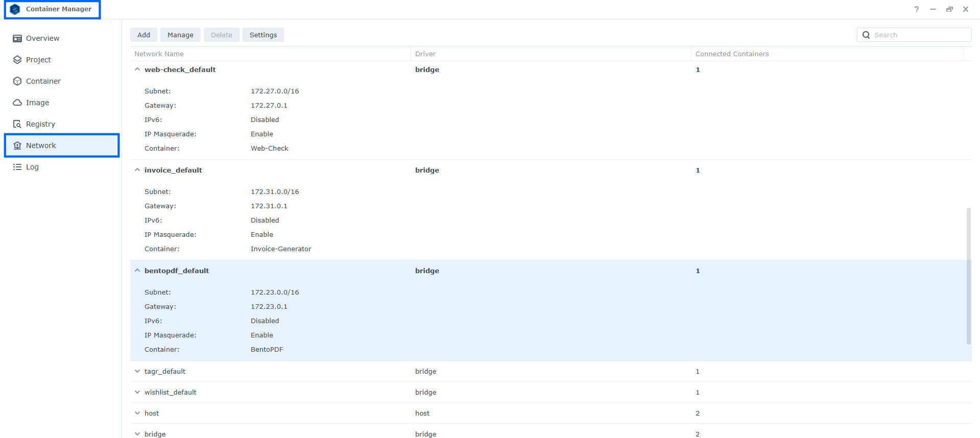980x438 pixels.
Task: Open the Project section icon
Action: tap(17, 60)
